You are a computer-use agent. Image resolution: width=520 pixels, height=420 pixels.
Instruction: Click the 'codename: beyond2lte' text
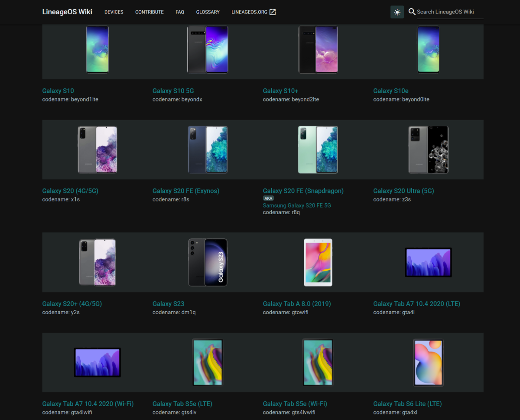click(x=291, y=99)
